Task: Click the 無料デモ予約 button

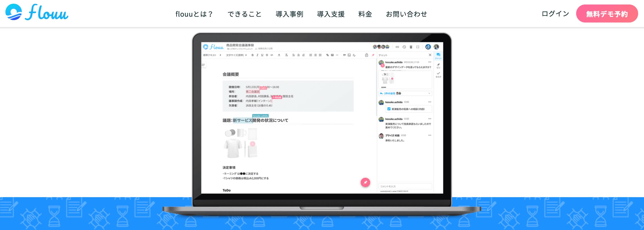Action: (x=607, y=14)
